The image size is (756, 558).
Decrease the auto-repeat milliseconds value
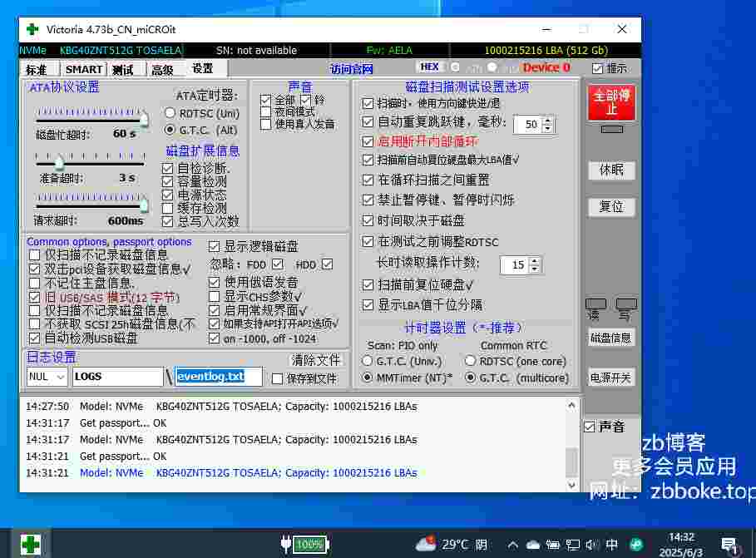point(548,128)
